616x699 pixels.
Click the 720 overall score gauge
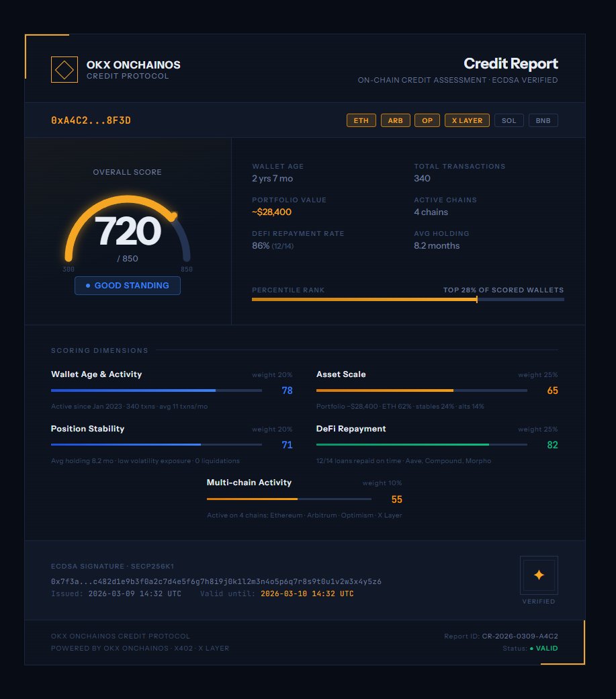[x=128, y=230]
